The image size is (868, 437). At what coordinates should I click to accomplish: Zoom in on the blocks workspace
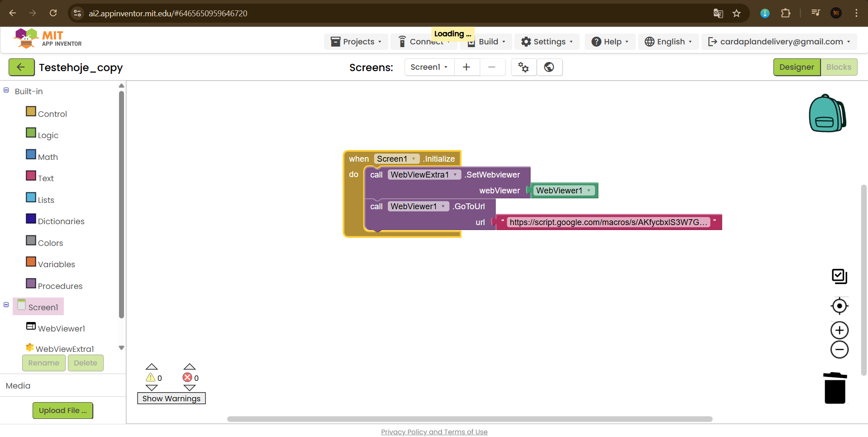point(839,330)
